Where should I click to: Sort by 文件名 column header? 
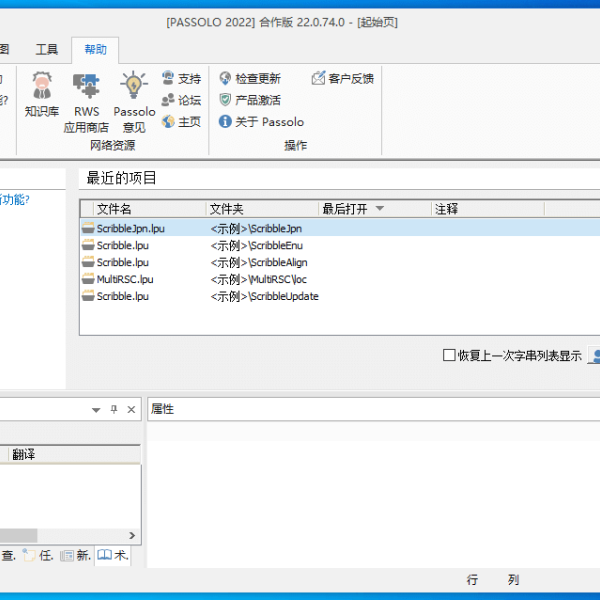pos(150,209)
